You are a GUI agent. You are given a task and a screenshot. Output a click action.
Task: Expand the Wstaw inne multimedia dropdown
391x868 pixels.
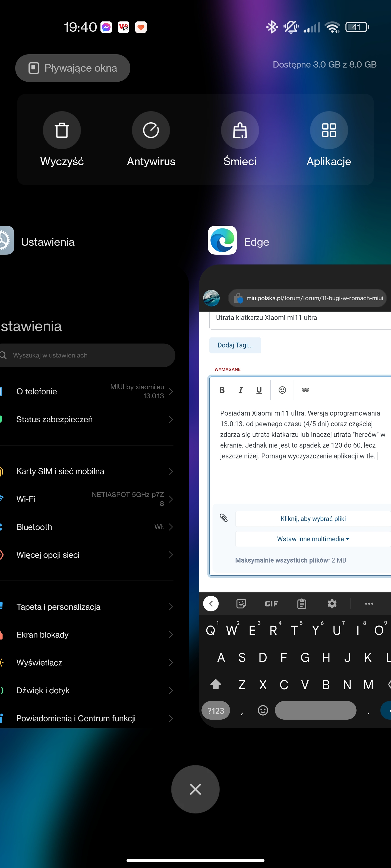(x=313, y=539)
